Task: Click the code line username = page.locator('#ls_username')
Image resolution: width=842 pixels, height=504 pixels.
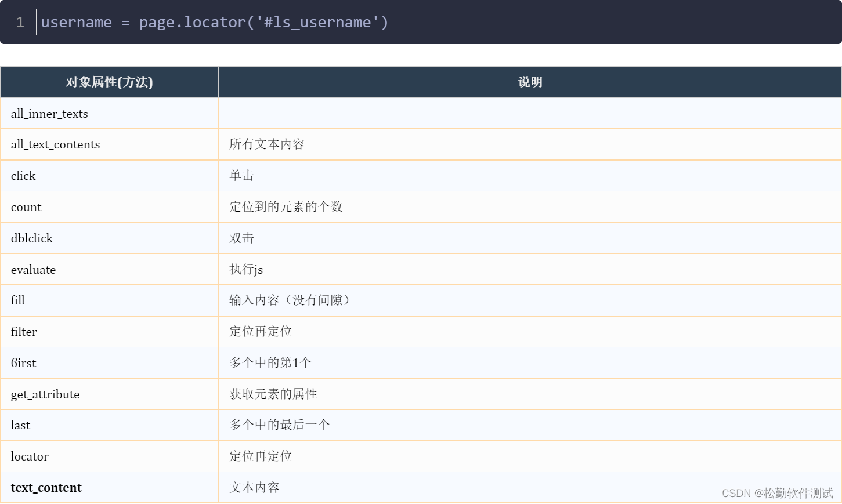Action: point(214,22)
